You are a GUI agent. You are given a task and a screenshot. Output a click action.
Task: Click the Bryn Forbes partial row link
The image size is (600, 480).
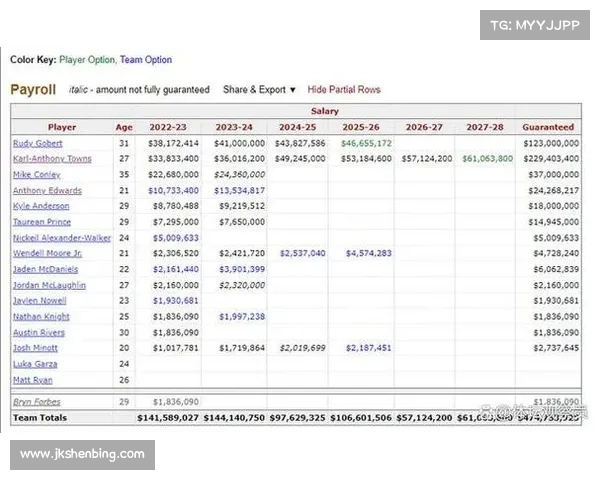(37, 401)
